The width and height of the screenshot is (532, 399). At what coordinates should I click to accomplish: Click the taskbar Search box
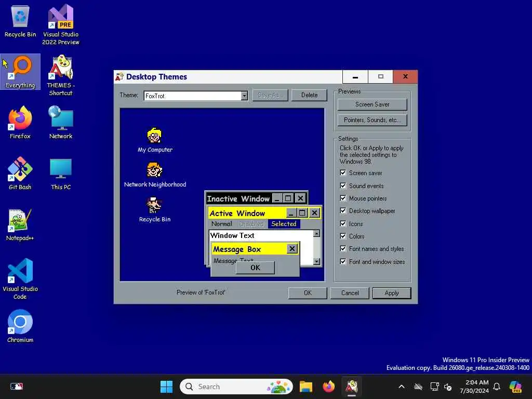tap(236, 387)
